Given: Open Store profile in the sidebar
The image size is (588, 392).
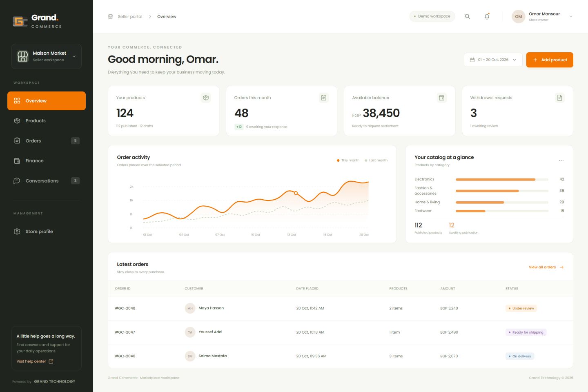Looking at the screenshot, I should (x=47, y=232).
